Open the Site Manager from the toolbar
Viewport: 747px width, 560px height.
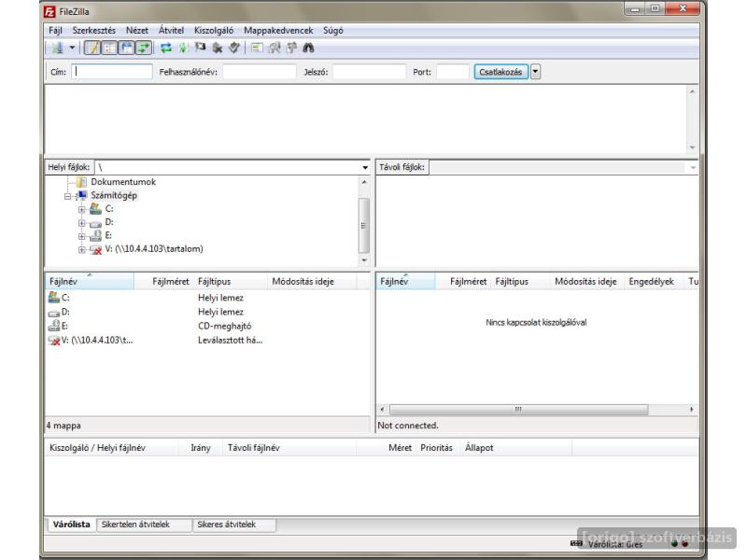tap(58, 48)
